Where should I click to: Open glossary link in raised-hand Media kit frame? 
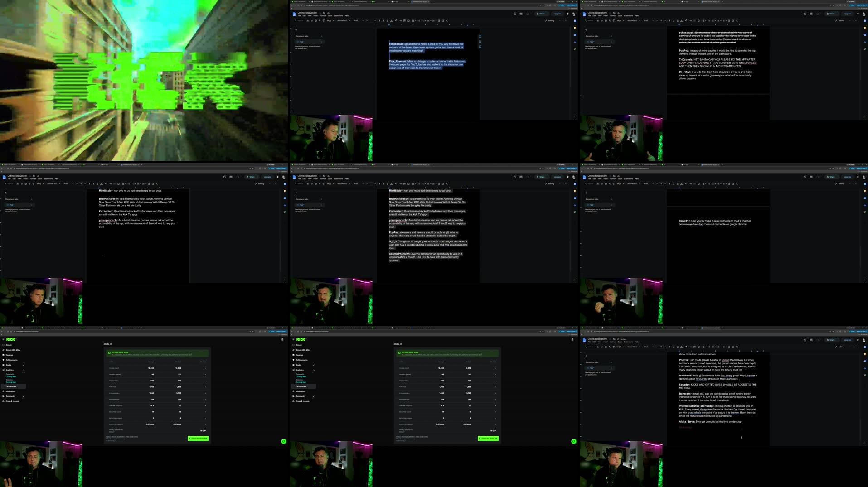(122, 437)
